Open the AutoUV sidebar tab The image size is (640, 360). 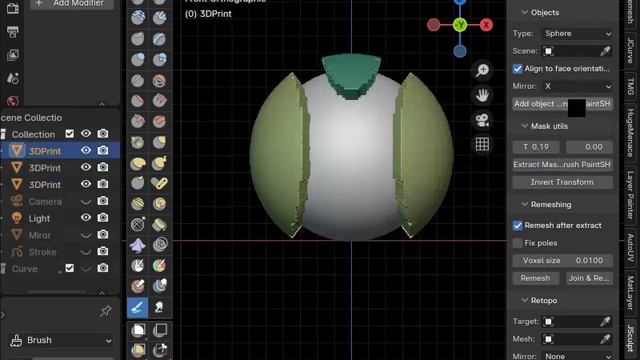point(631,247)
